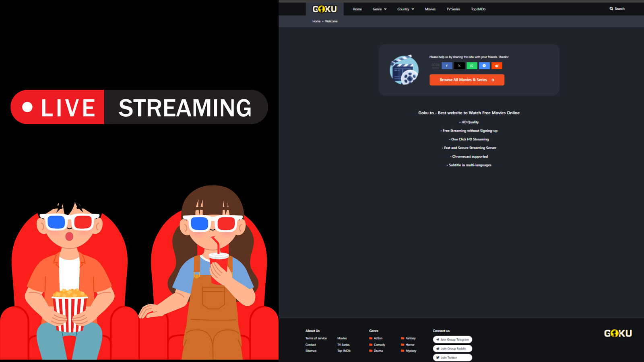
Task: Click the Home breadcrumb link
Action: click(x=316, y=21)
